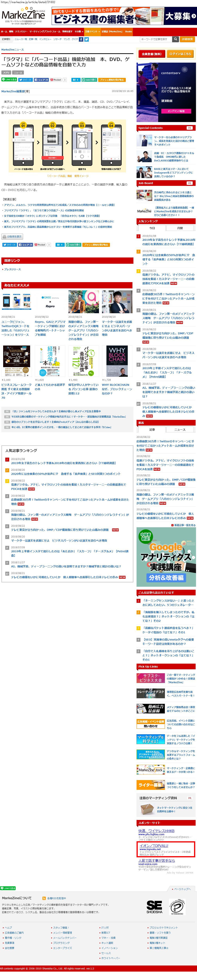197x980 pixels.
Task: Click ログインはこちら button
Action: [x=180, y=54]
